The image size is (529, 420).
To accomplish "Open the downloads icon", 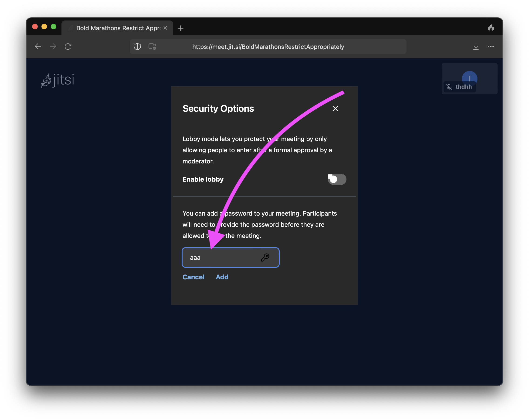I will click(476, 47).
